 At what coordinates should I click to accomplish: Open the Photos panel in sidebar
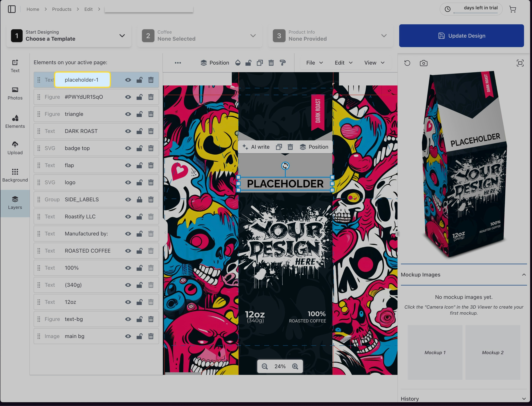(x=15, y=93)
